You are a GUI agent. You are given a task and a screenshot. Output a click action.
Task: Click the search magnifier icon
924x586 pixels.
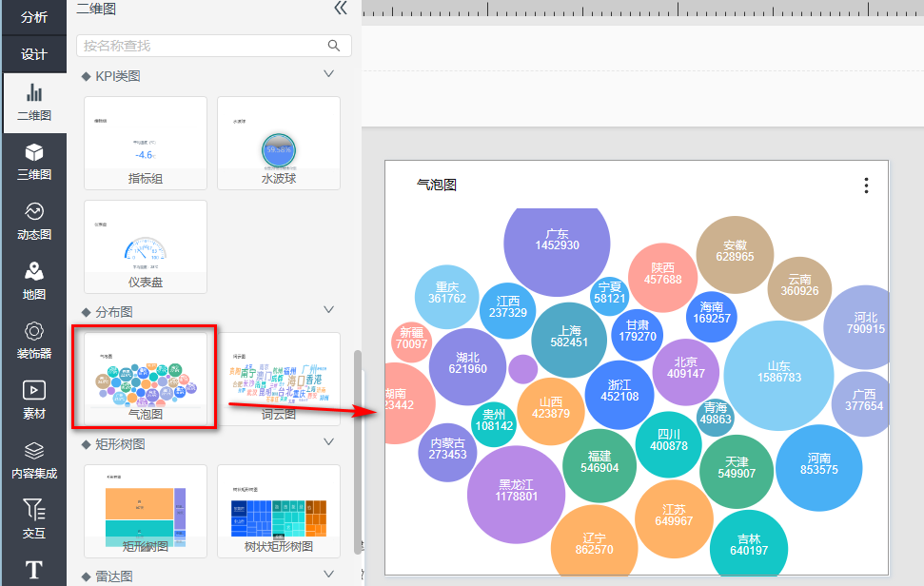(x=334, y=46)
